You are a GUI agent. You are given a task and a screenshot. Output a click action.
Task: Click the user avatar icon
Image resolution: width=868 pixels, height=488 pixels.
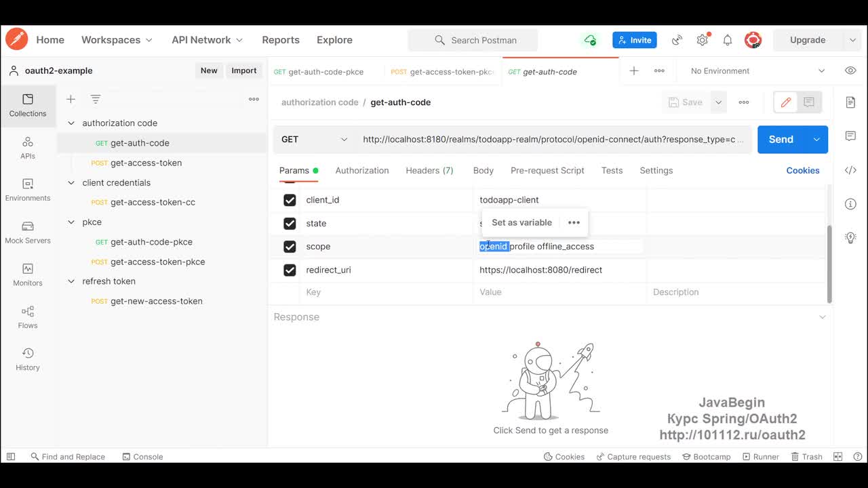point(753,40)
